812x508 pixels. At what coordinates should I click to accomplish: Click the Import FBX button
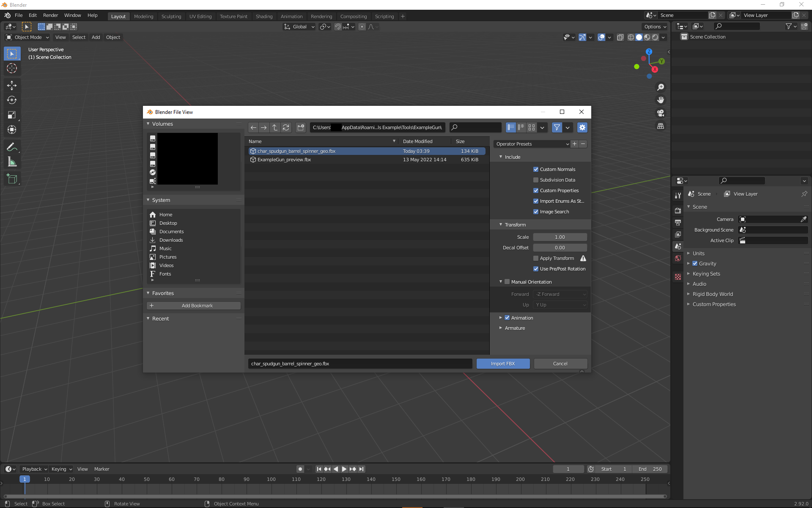click(x=503, y=364)
